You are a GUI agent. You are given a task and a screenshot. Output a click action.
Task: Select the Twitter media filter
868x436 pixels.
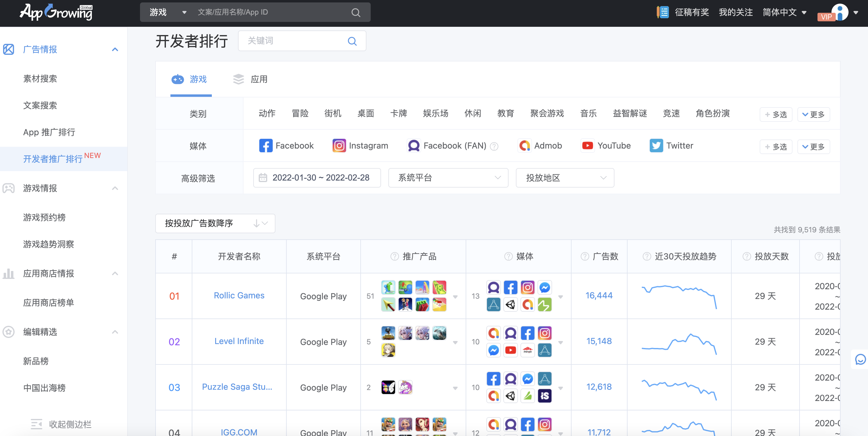pyautogui.click(x=671, y=146)
